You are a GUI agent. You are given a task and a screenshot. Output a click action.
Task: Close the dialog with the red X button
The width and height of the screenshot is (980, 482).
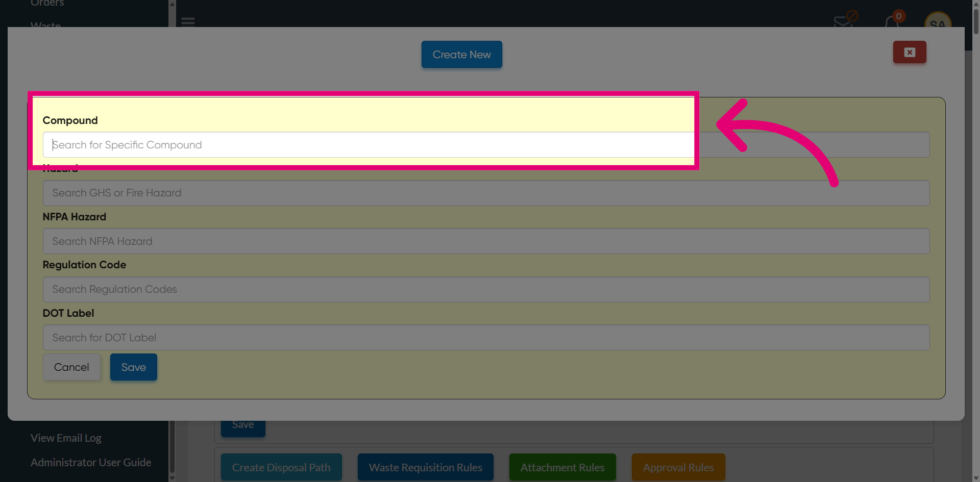pos(909,53)
